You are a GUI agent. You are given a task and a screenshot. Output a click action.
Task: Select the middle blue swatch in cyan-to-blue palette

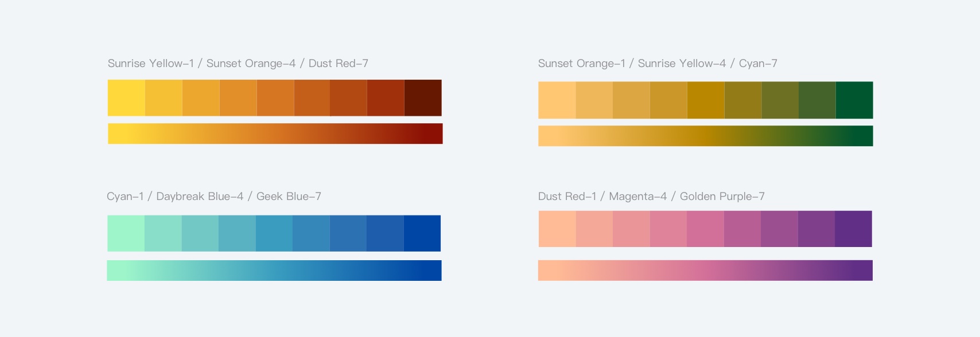[274, 233]
